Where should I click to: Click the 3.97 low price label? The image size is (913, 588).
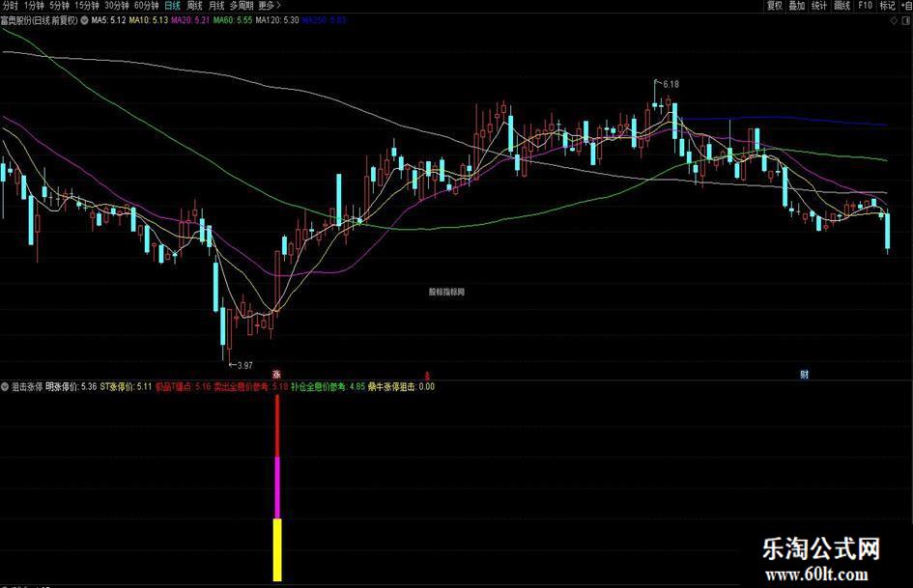(x=244, y=366)
